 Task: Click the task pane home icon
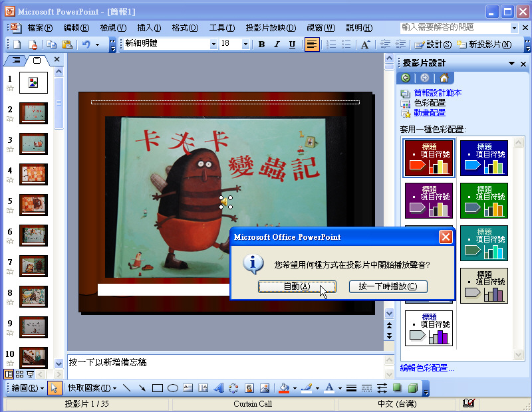[444, 78]
